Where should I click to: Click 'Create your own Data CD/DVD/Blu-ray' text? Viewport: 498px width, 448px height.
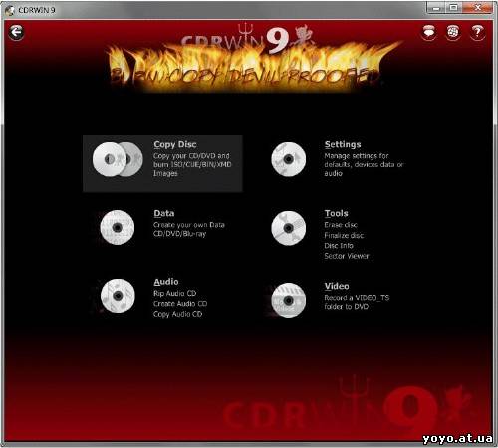[x=189, y=229]
